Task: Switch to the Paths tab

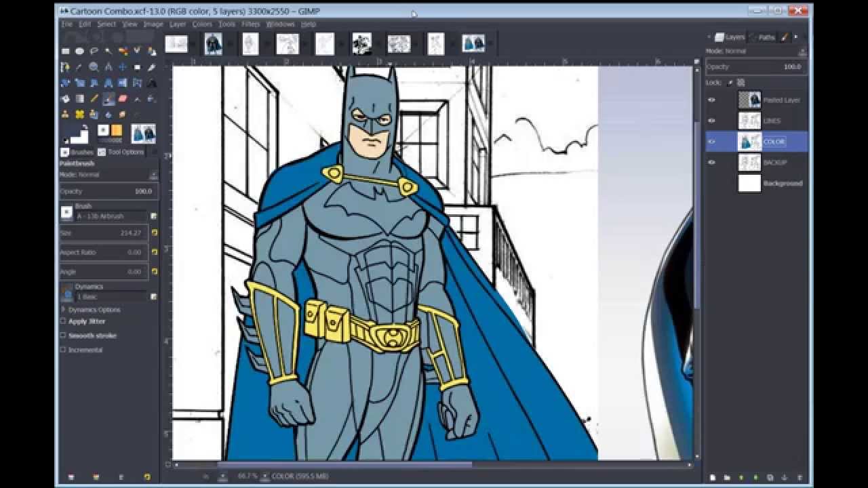Action: pyautogui.click(x=762, y=37)
